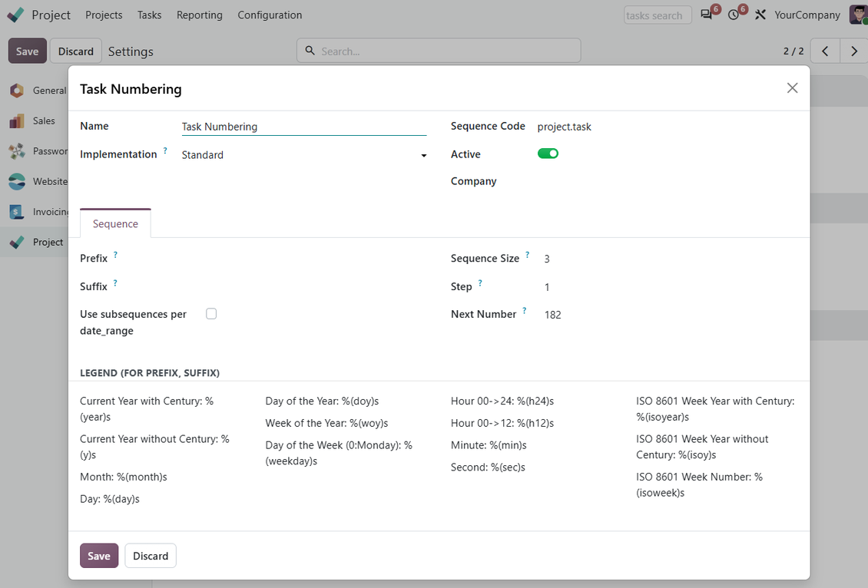Image resolution: width=868 pixels, height=588 pixels.
Task: Click "Hour 00->24: %(h24)s" legend text
Action: click(502, 401)
